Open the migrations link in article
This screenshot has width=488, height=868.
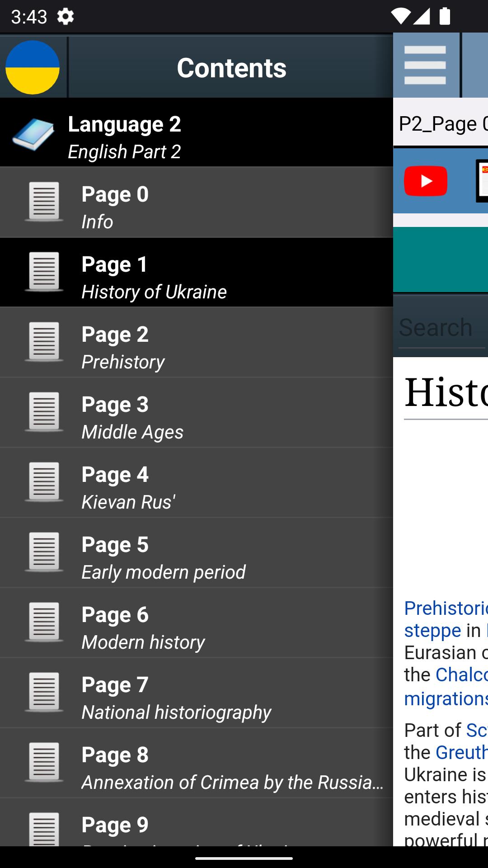pos(446,698)
